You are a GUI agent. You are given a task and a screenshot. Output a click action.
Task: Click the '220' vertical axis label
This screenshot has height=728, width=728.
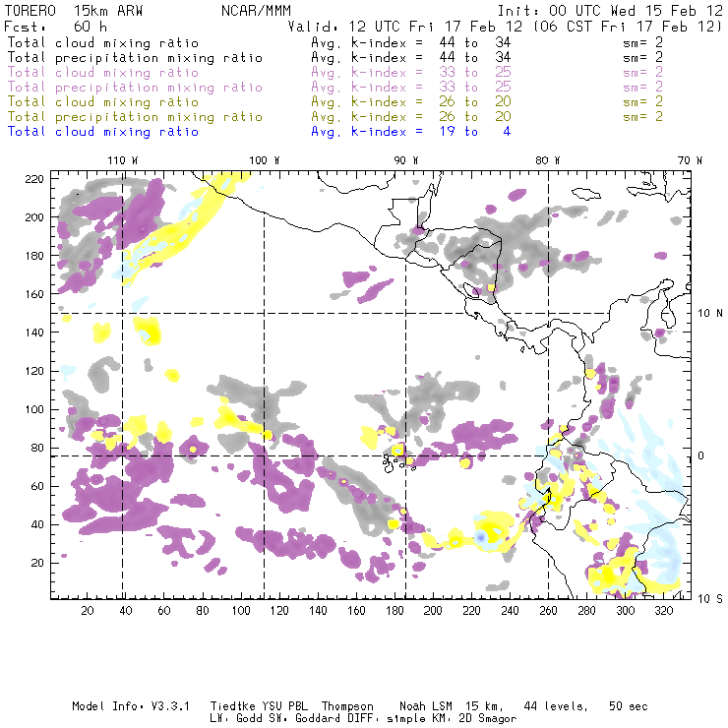pyautogui.click(x=34, y=179)
